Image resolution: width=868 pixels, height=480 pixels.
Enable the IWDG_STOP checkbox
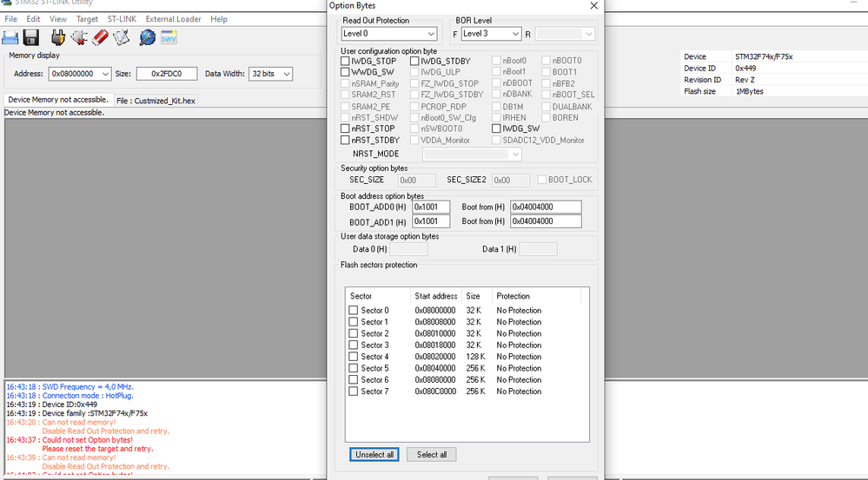pyautogui.click(x=345, y=61)
